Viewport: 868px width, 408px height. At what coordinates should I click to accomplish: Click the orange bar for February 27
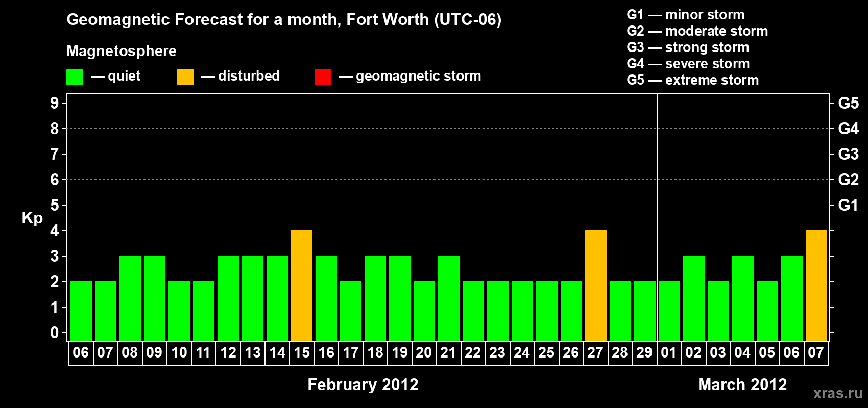click(596, 286)
